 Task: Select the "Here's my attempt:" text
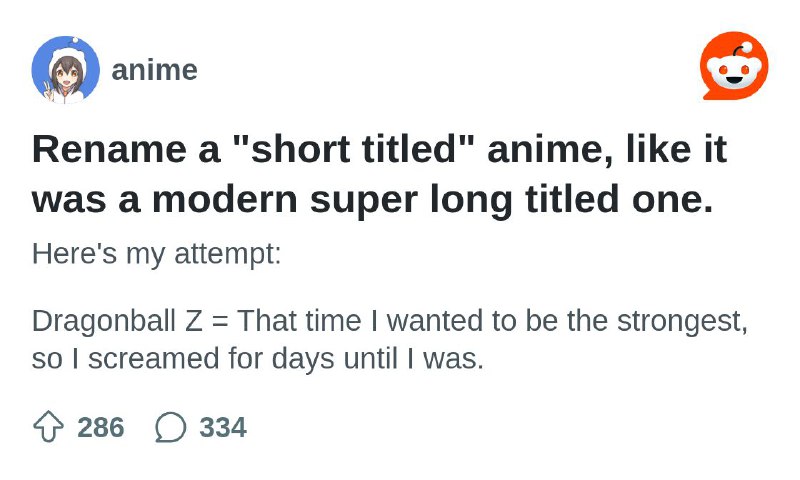click(157, 254)
